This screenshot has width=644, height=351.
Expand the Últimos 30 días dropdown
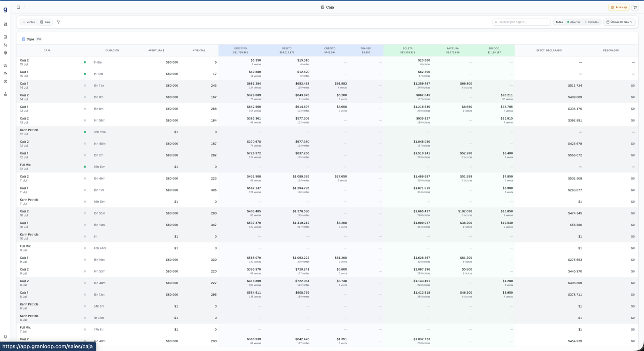[x=619, y=22]
